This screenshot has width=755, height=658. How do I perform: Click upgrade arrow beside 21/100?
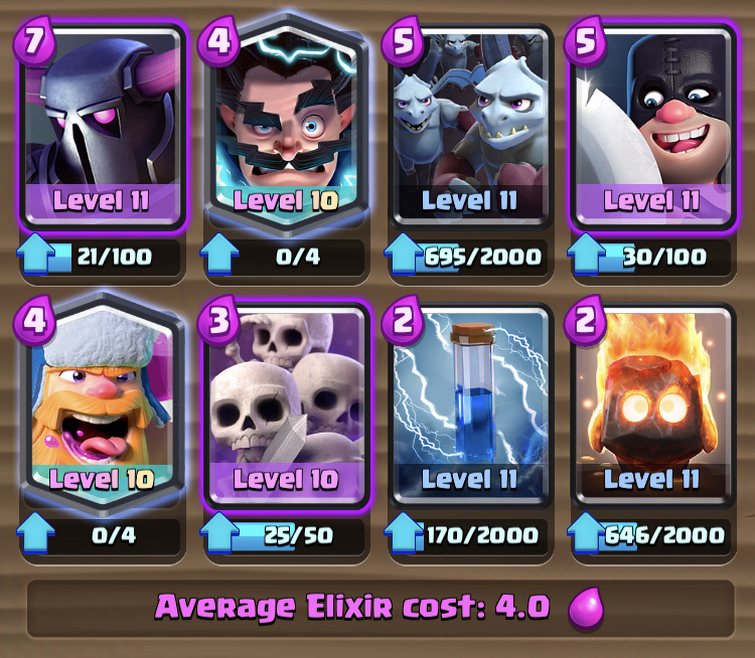36,255
